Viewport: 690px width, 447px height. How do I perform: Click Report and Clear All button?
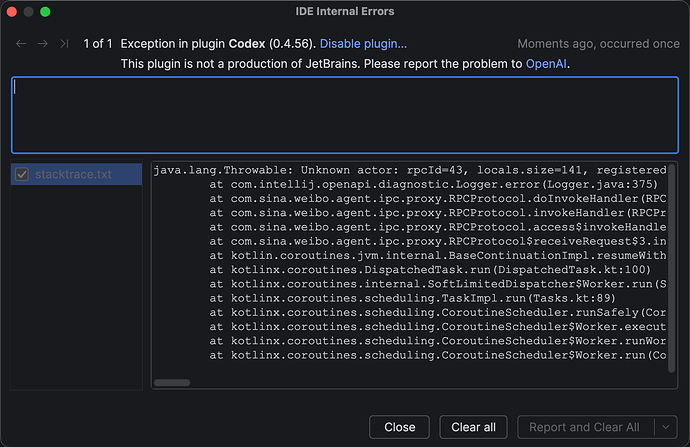[585, 427]
